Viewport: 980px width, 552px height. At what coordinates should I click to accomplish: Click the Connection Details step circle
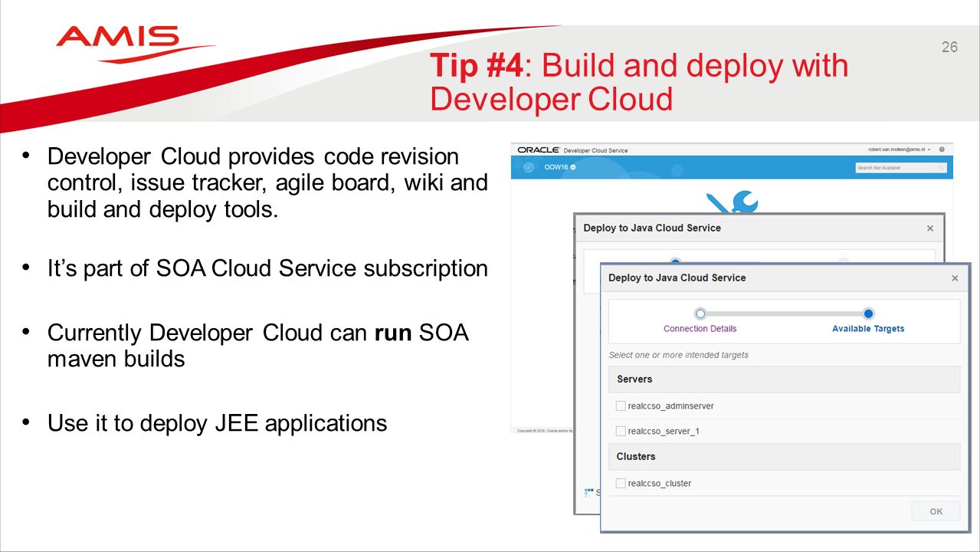(700, 314)
